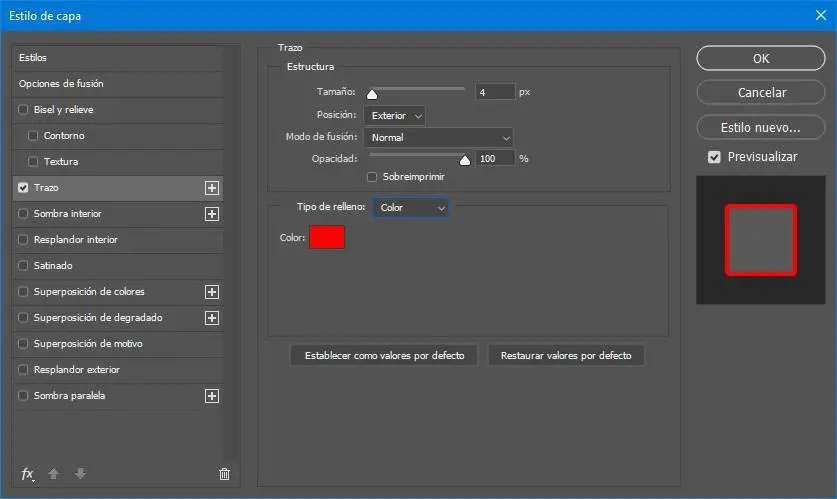Enable Superposición de colores checkbox
Viewport: 837px width, 499px height.
[x=23, y=291]
